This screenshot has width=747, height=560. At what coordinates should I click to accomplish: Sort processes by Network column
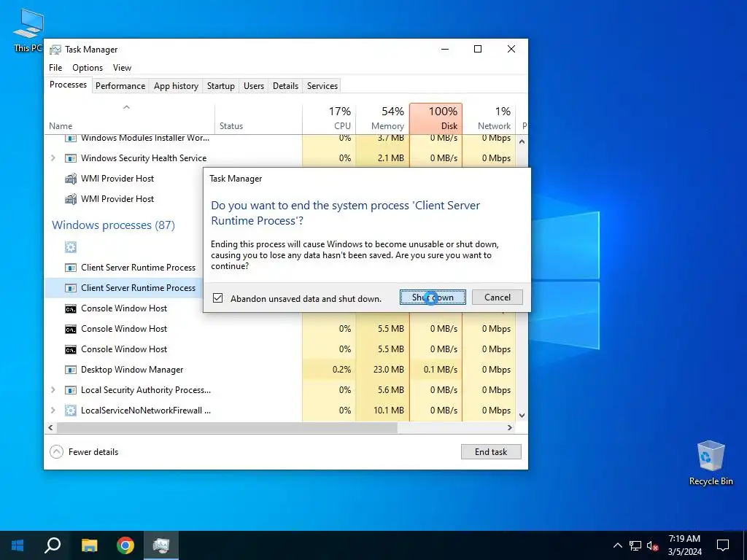tap(489, 118)
